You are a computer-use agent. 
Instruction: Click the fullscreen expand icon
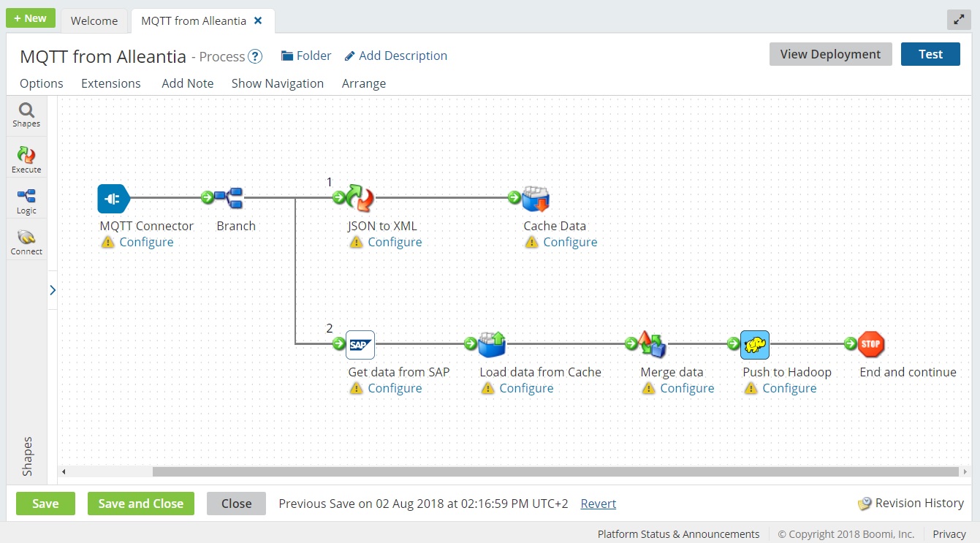pos(959,20)
